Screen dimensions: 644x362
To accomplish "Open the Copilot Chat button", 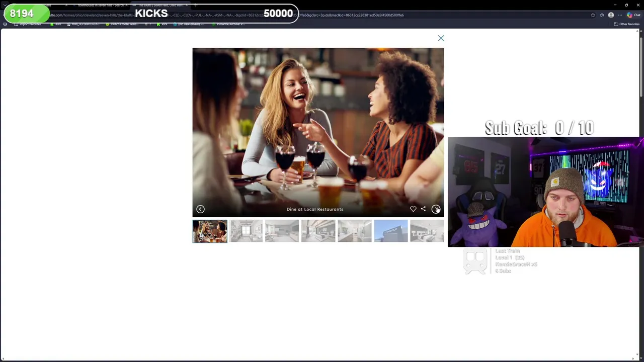I will pyautogui.click(x=633, y=15).
